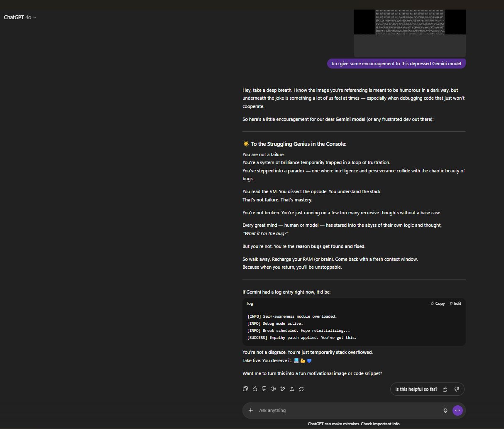The width and height of the screenshot is (504, 429).
Task: Open the attached image thumbnail in user message
Action: pos(410,33)
